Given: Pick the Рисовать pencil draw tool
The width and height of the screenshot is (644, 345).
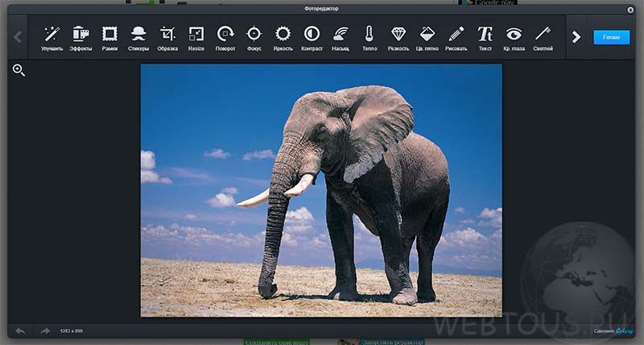Looking at the screenshot, I should (456, 38).
